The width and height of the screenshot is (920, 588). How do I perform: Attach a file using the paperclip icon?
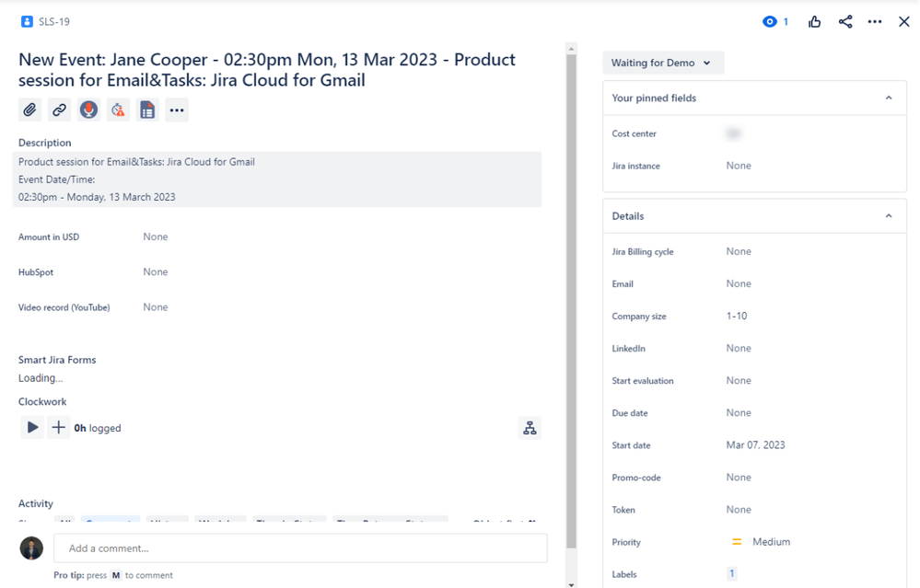click(29, 110)
